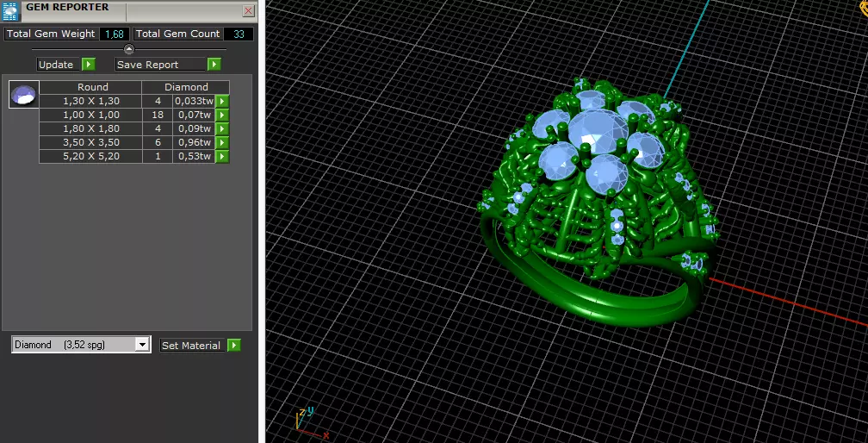Click the Diamond column header
The width and height of the screenshot is (868, 443).
click(186, 87)
